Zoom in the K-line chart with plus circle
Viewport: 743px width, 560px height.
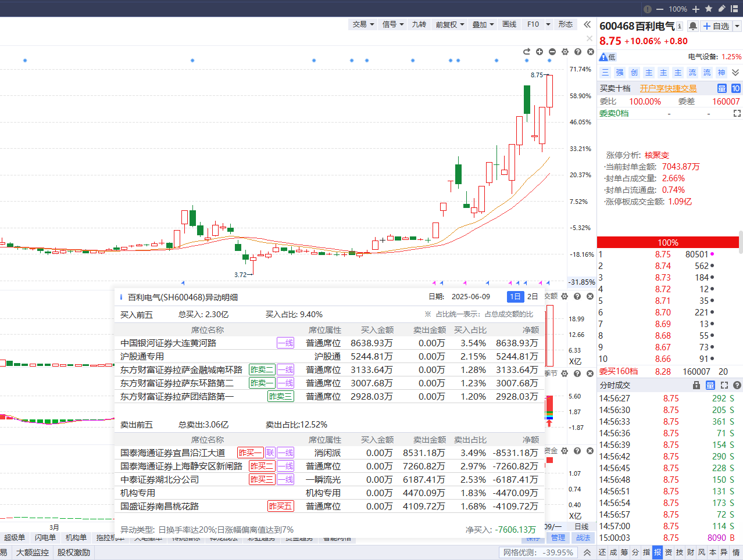click(x=540, y=52)
